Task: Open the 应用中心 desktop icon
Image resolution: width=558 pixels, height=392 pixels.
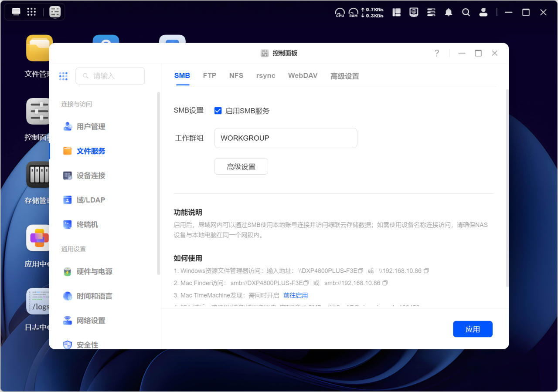Action: (38, 238)
